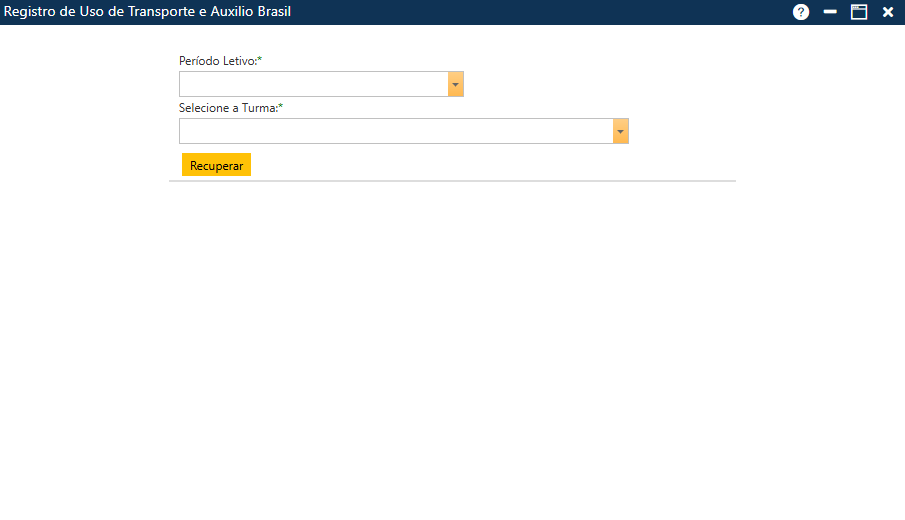
Task: Expand the Período Letivo dropdown arrow
Action: point(456,84)
